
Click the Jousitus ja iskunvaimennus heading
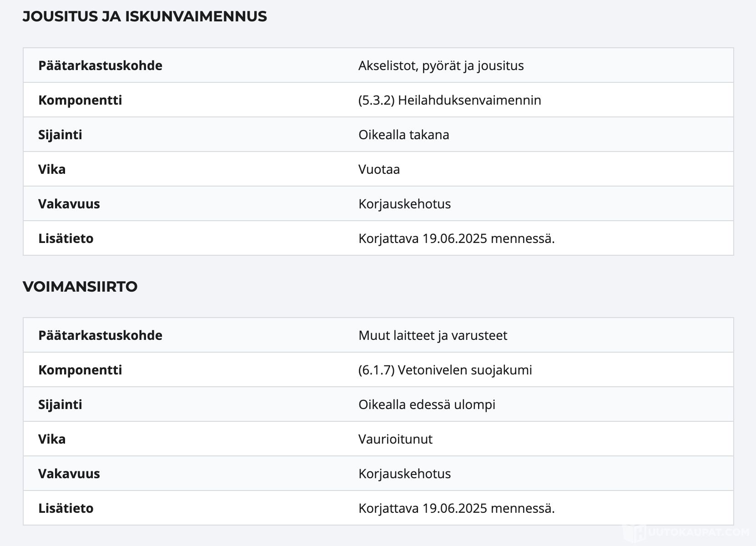(145, 16)
